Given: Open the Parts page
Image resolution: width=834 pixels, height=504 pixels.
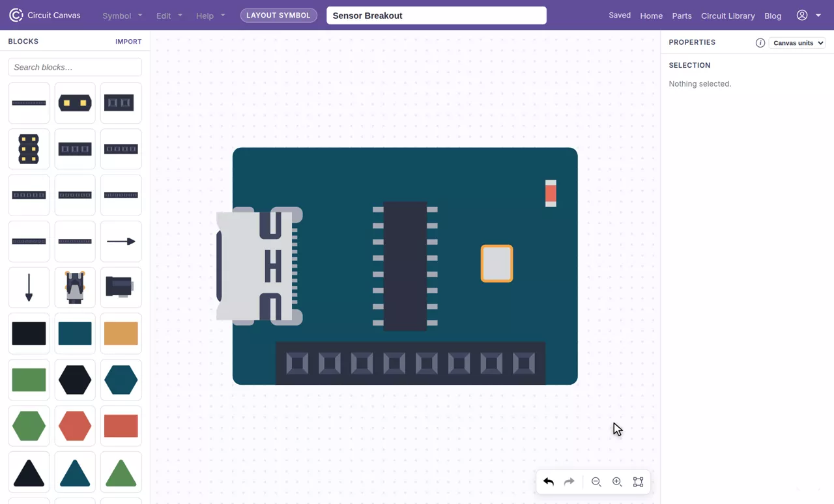Looking at the screenshot, I should coord(682,16).
